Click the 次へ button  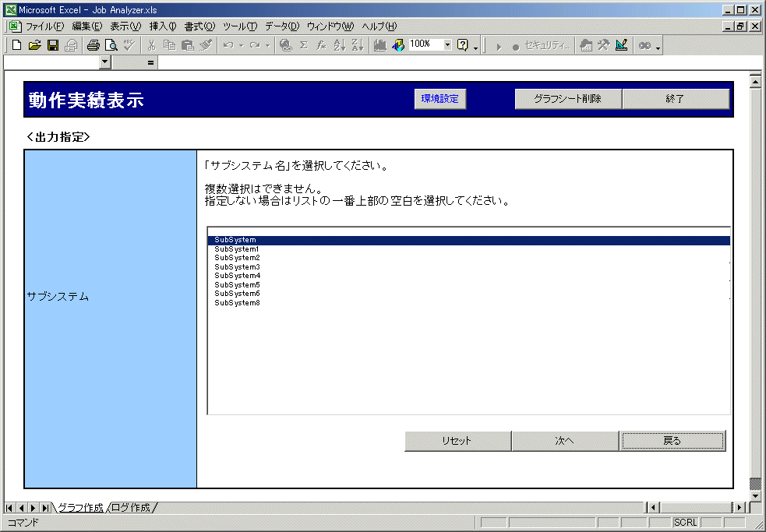(565, 441)
